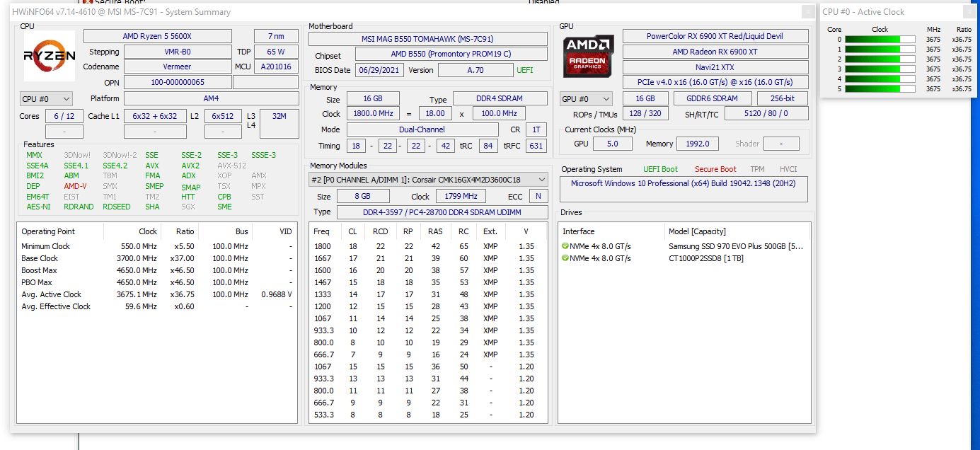
Task: Click the GDDR6 SDRAM memory type field
Action: [711, 98]
